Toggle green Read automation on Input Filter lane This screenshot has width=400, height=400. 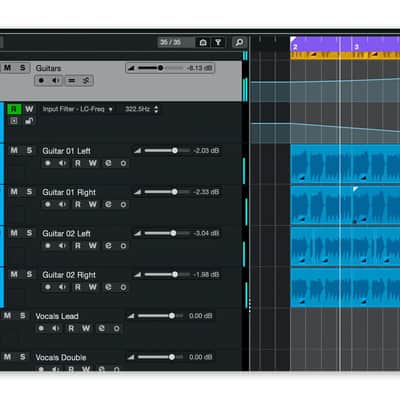pos(14,109)
